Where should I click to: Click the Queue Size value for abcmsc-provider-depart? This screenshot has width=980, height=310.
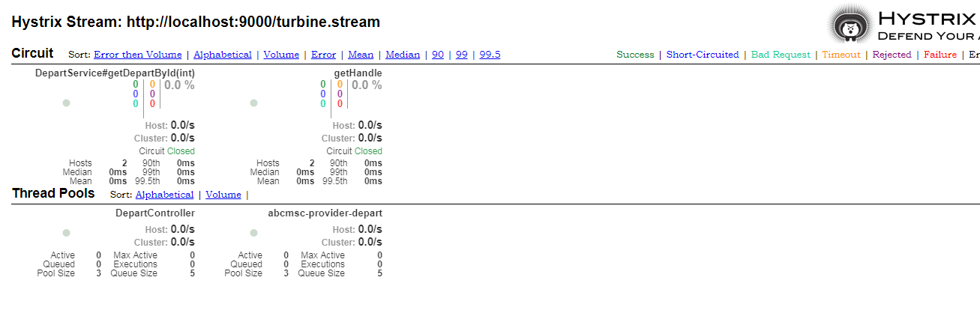[x=379, y=273]
